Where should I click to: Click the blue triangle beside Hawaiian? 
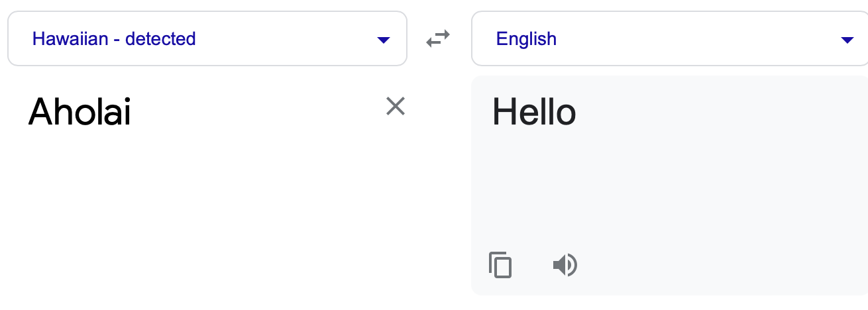click(383, 40)
